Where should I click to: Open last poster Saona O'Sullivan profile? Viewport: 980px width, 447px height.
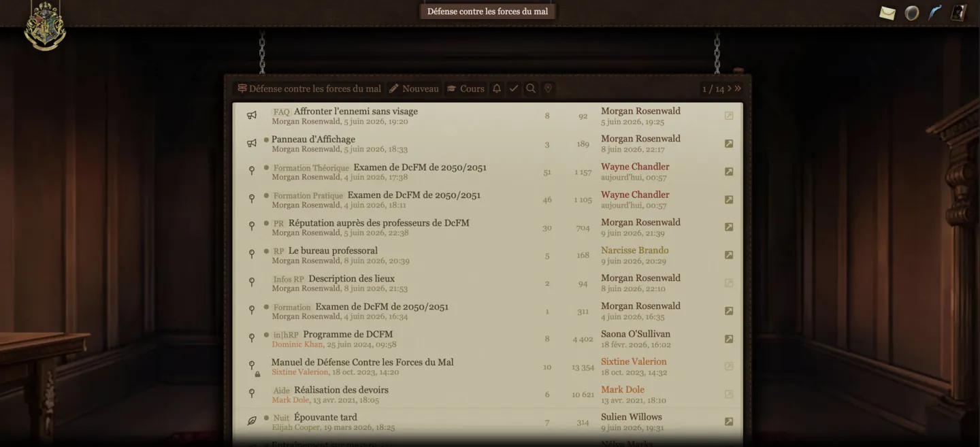[x=636, y=334]
